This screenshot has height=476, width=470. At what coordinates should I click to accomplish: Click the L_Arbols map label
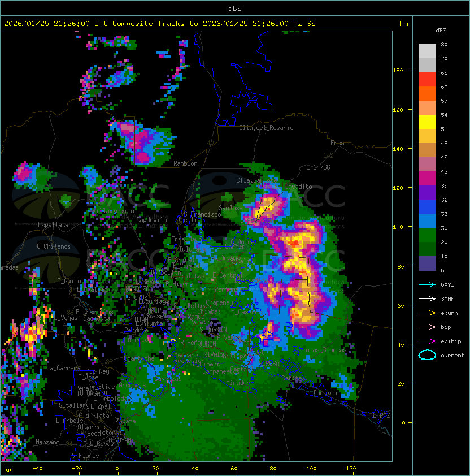point(69,421)
